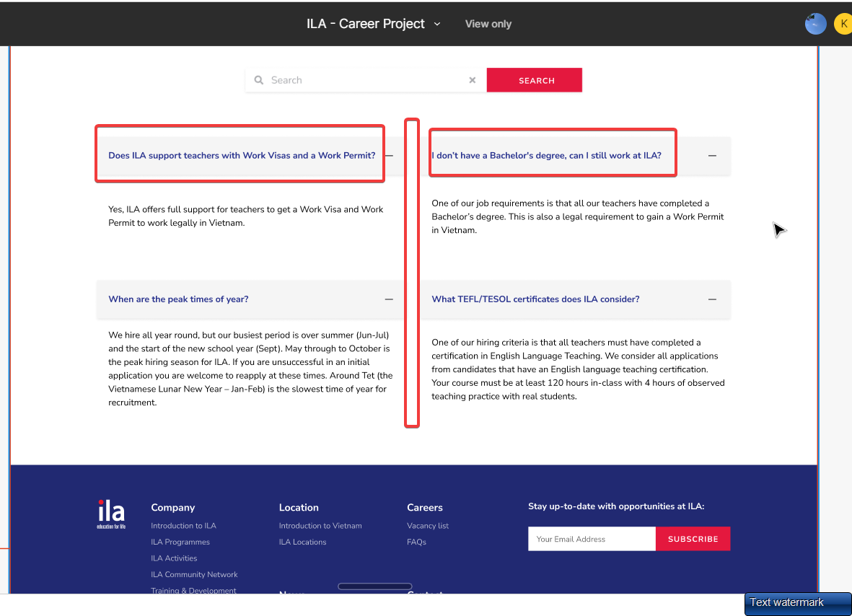Open the FAQs footer link
The width and height of the screenshot is (852, 616).
click(416, 542)
